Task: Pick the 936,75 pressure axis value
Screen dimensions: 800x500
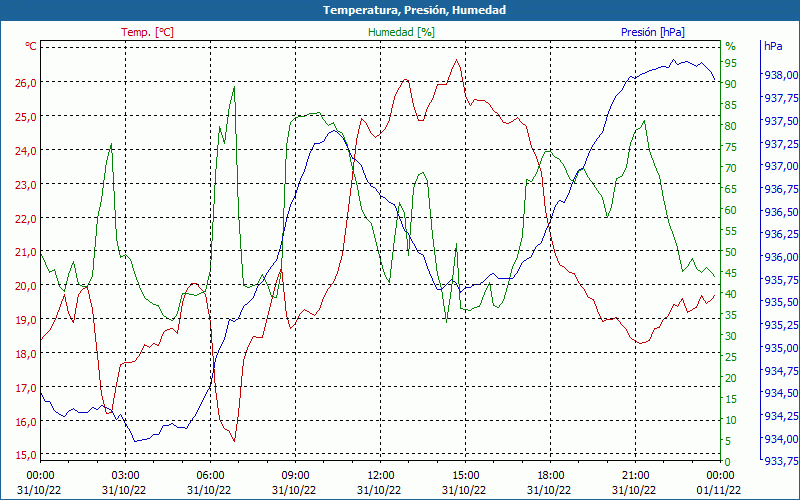Action: 781,189
